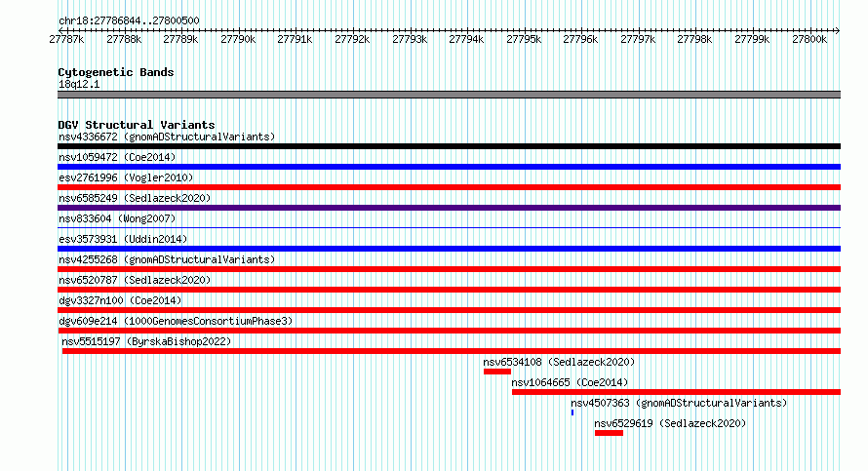Click the red dgv609e214 variant bar
Screen dimensions: 868x471
(x=449, y=331)
